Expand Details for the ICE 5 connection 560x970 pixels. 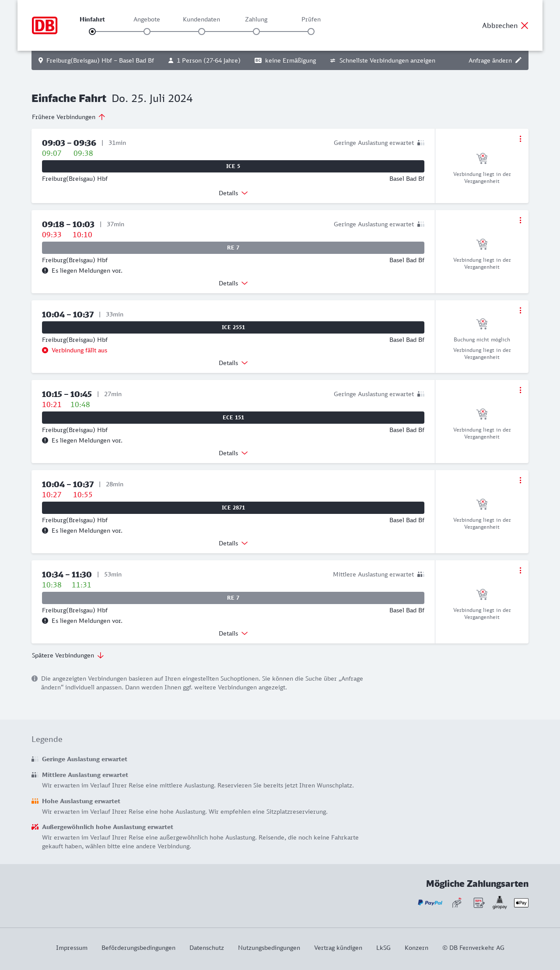pyautogui.click(x=233, y=193)
